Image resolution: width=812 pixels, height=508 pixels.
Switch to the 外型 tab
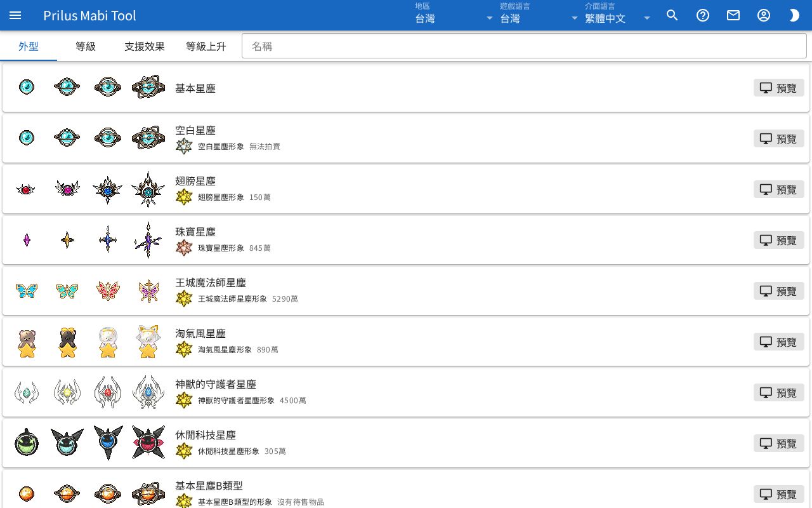click(29, 46)
